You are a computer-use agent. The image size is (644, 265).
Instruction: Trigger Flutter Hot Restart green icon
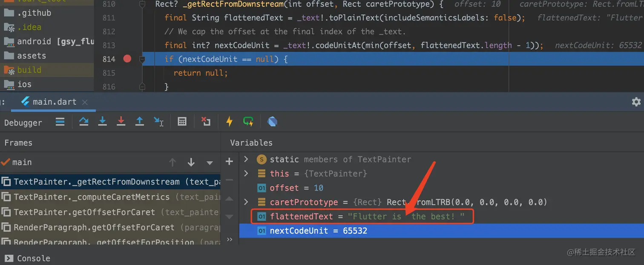[x=248, y=122]
